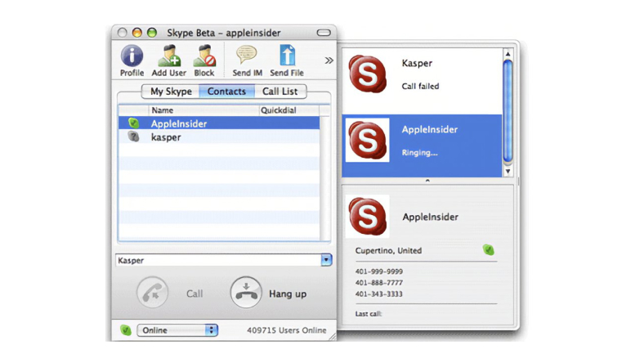Switch to the My Skype tab
Image resolution: width=644 pixels, height=363 pixels.
pyautogui.click(x=170, y=92)
